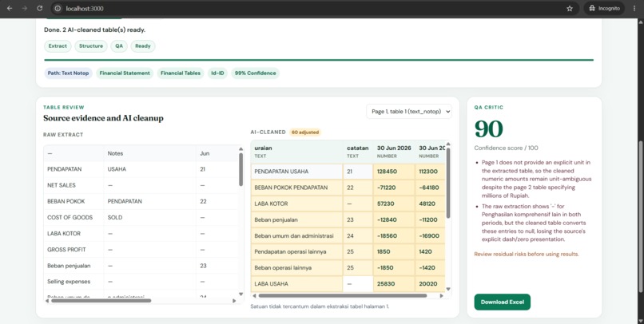Click the BEBAN POKOK PENDAPATAN cleaned cell
Screen dimensions: 644x324
pyautogui.click(x=297, y=188)
